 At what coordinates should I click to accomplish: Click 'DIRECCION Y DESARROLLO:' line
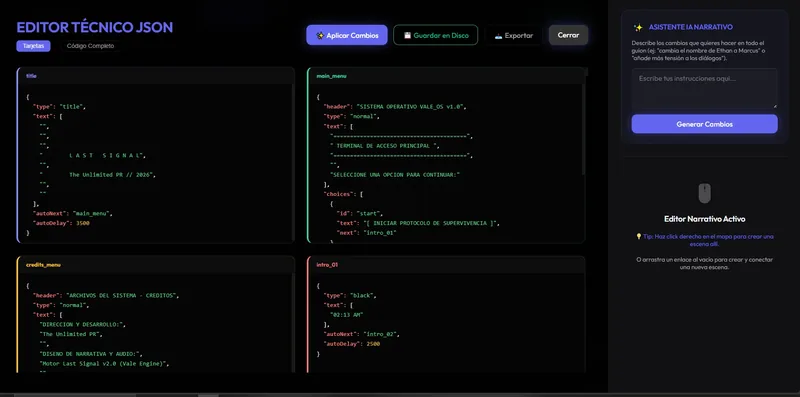[82, 325]
